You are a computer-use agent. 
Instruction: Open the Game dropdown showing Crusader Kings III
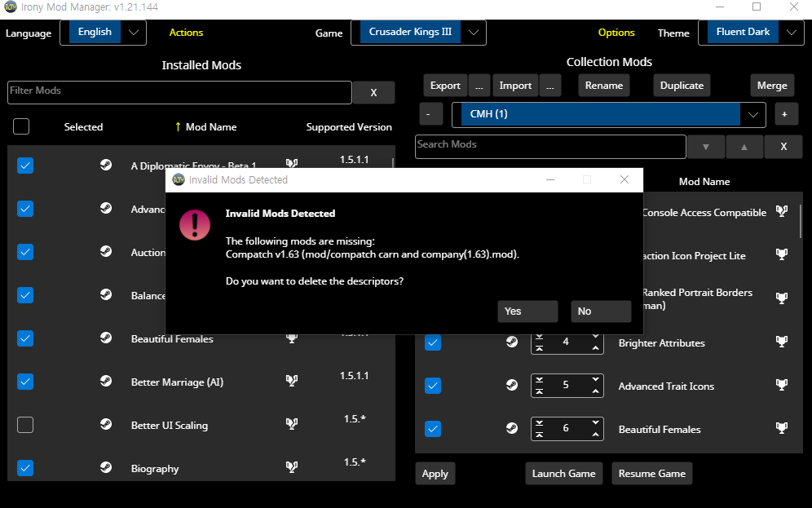click(x=474, y=33)
